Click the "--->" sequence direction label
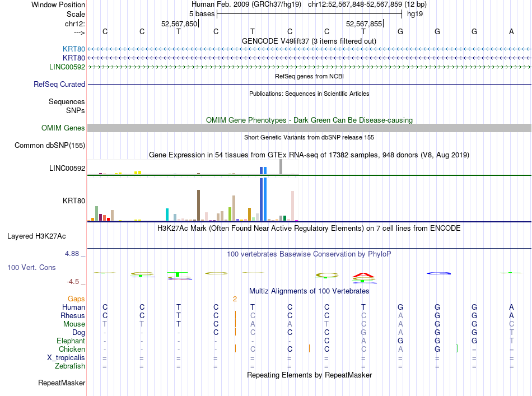This screenshot has width=532, height=396. point(80,32)
